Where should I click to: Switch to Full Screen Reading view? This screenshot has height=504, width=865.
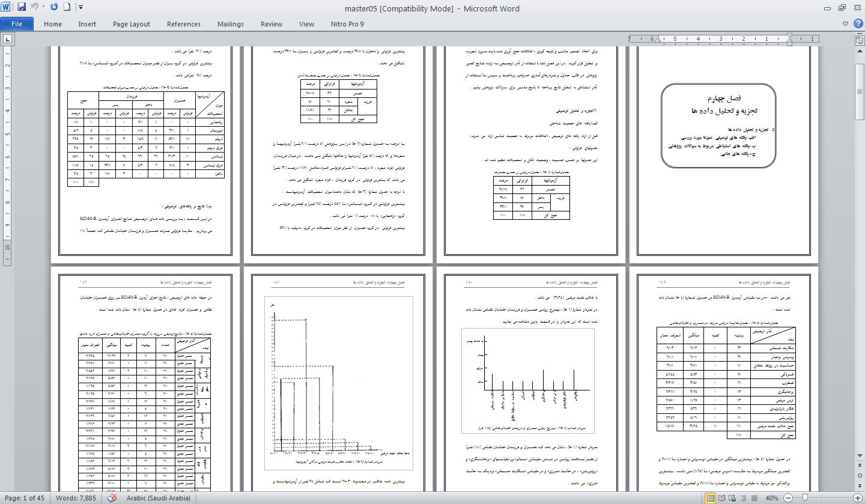tap(721, 498)
